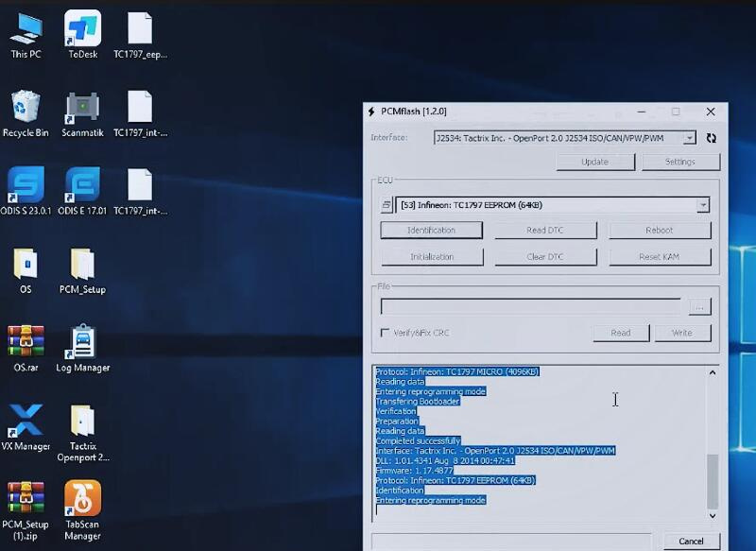Click the Tactrix Openport 2 folder icon

pos(82,421)
